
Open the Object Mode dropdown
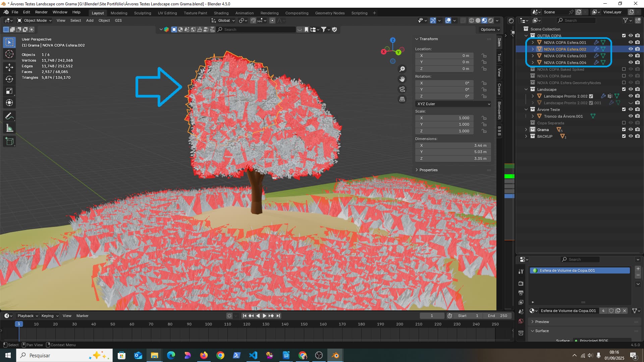click(x=35, y=20)
